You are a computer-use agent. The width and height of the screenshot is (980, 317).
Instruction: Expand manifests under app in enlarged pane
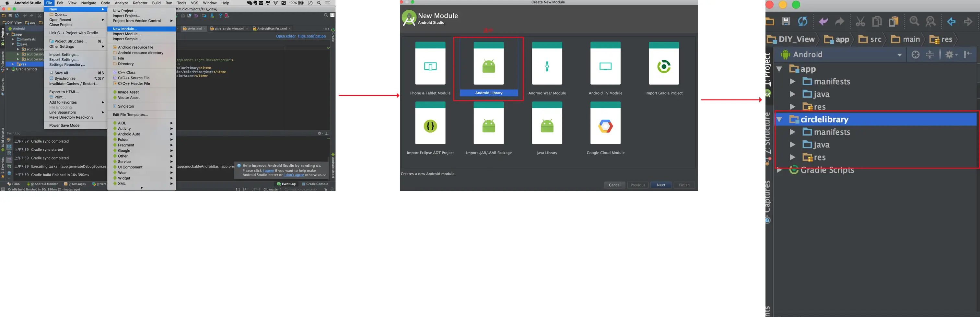click(792, 81)
